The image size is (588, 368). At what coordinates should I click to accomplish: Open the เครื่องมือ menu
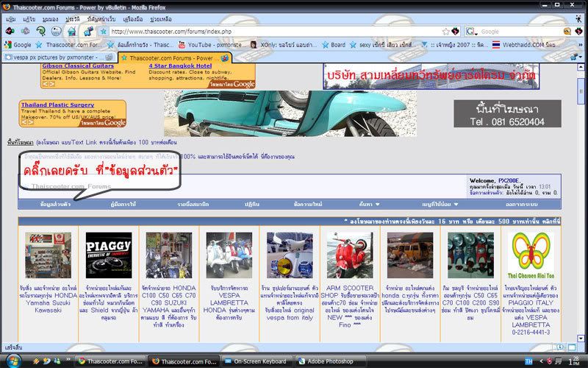coord(133,19)
